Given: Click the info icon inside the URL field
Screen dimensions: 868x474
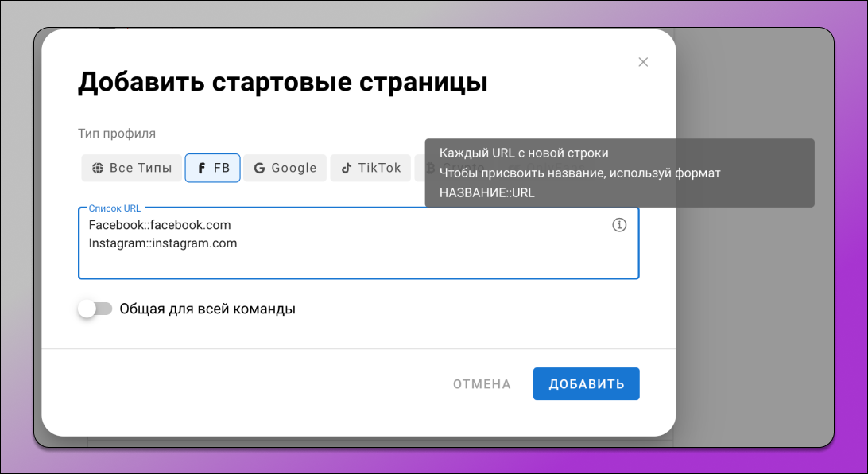Looking at the screenshot, I should tap(619, 226).
